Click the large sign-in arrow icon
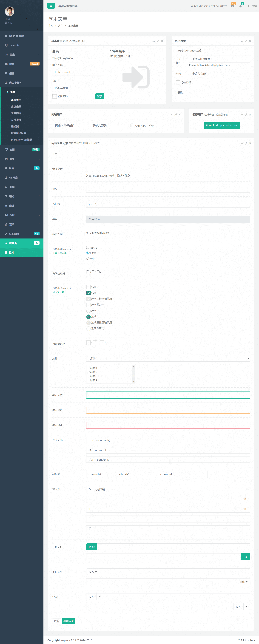Viewport: 259px width, 644px height. pos(136,77)
